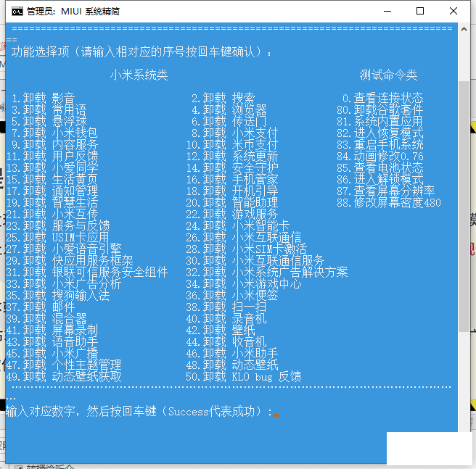Maximize the MIUI 系统精简 window
This screenshot has height=469, width=476.
420,11
